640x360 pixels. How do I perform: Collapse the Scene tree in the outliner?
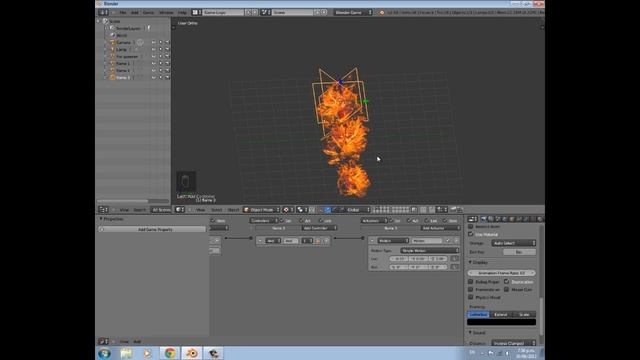(99, 21)
